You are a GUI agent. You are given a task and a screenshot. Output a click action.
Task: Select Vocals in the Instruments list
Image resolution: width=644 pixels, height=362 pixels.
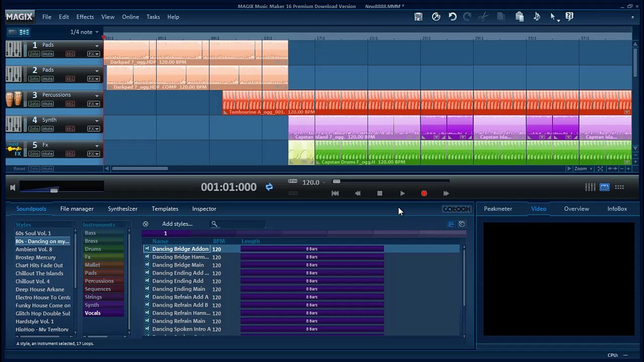103,313
